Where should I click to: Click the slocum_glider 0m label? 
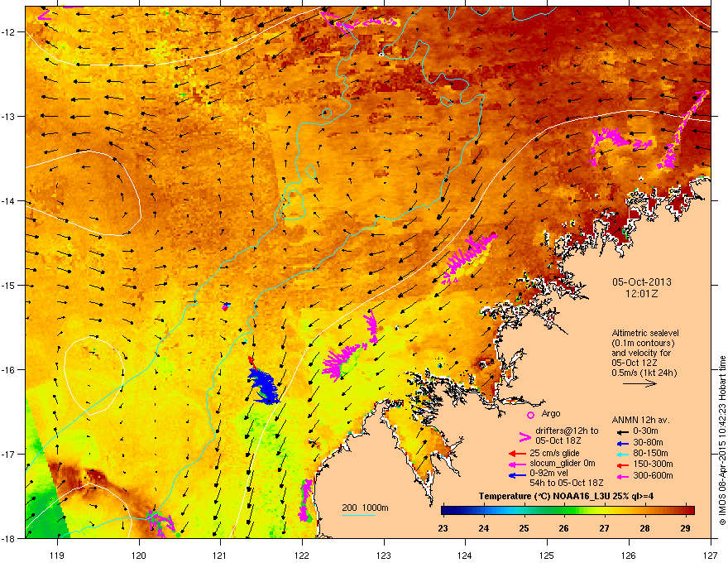(563, 464)
